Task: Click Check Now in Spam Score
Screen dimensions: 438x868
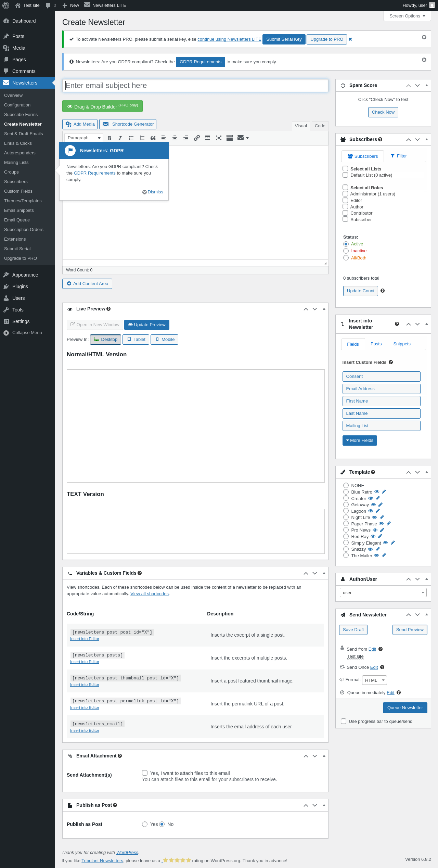Action: tap(383, 112)
